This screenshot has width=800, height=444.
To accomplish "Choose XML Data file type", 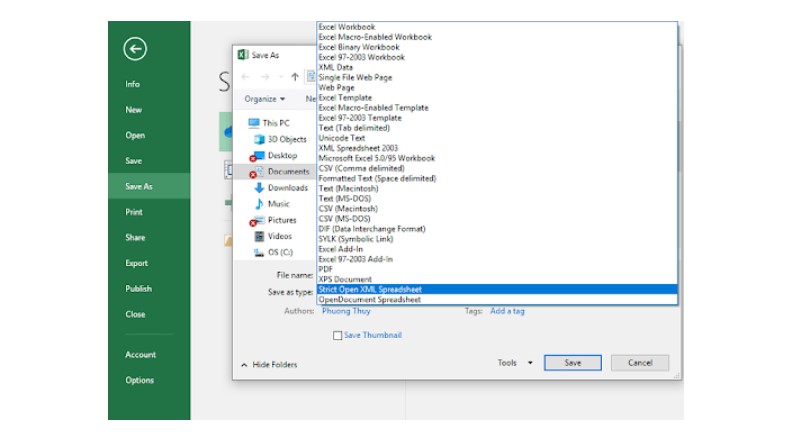I will [497, 67].
